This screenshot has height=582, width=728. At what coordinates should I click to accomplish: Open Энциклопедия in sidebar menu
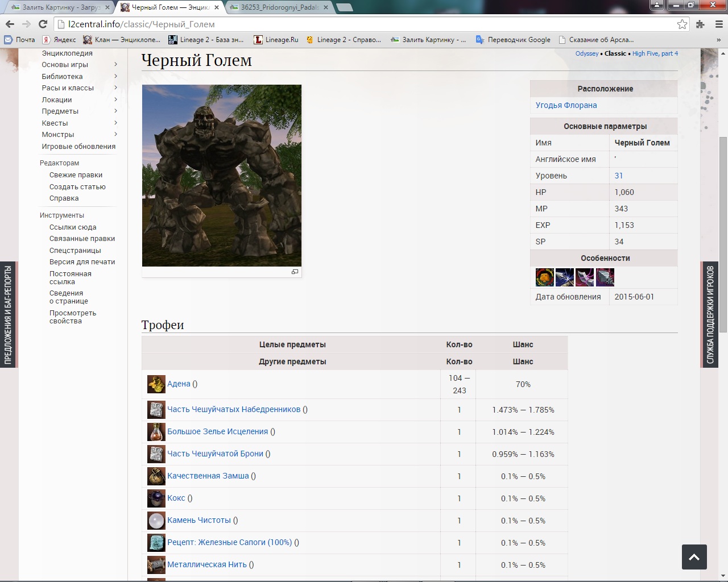coord(67,53)
